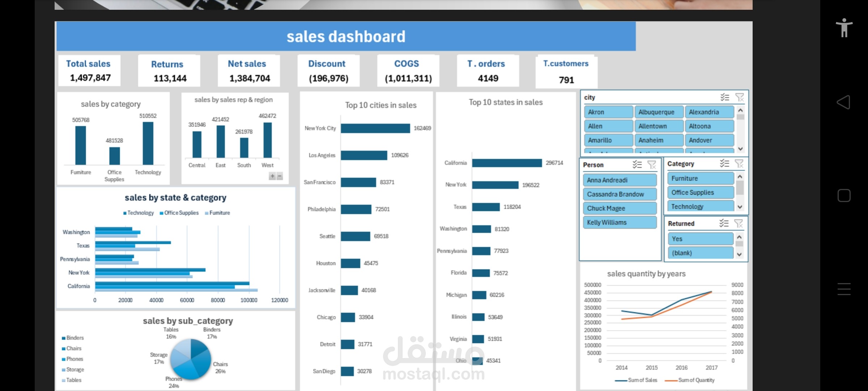868x391 pixels.
Task: Select Allentown in city slicer
Action: point(659,126)
